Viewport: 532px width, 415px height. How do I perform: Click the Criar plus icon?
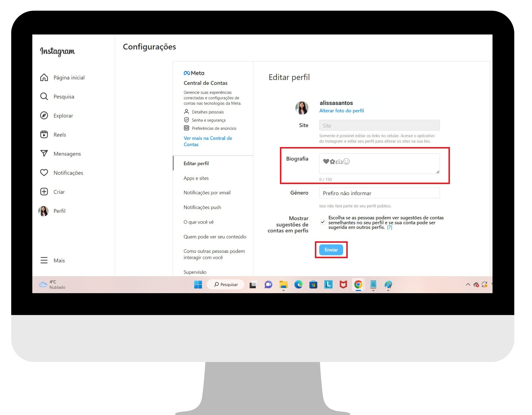coord(44,192)
